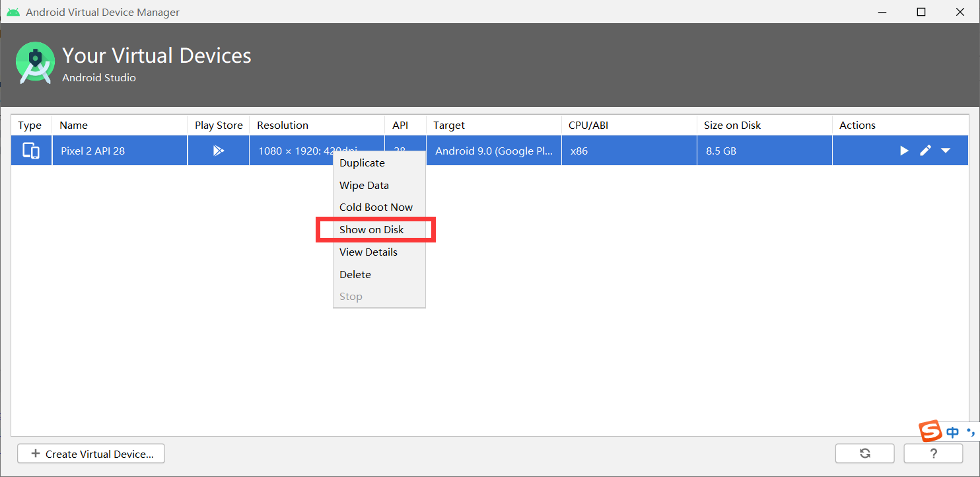Image resolution: width=980 pixels, height=477 pixels.
Task: Click Create Virtual Device button
Action: [x=90, y=453]
